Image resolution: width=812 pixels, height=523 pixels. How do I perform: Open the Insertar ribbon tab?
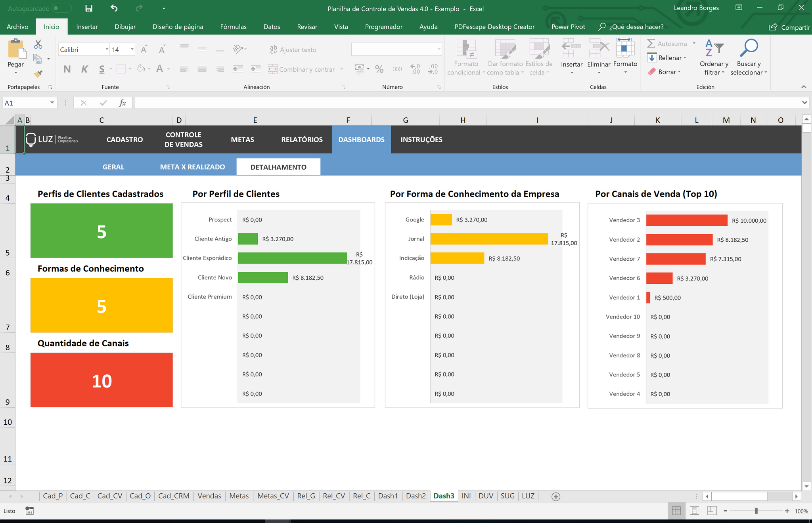(87, 27)
